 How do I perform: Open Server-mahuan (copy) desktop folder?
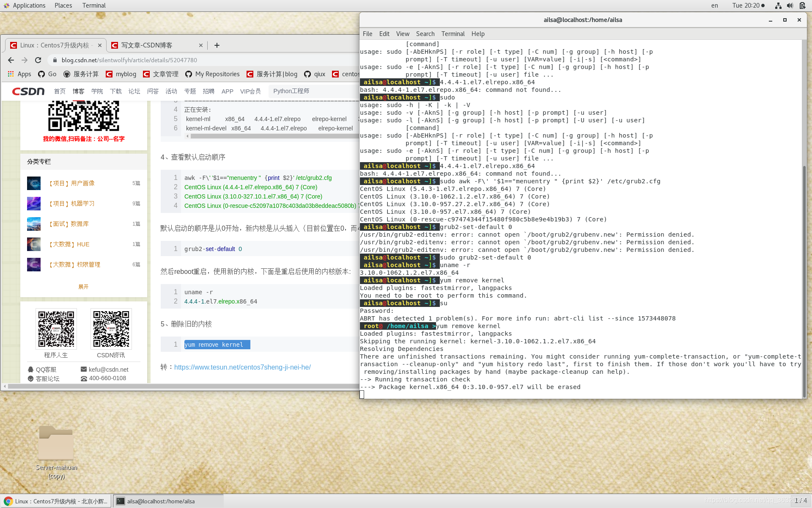[x=56, y=444]
